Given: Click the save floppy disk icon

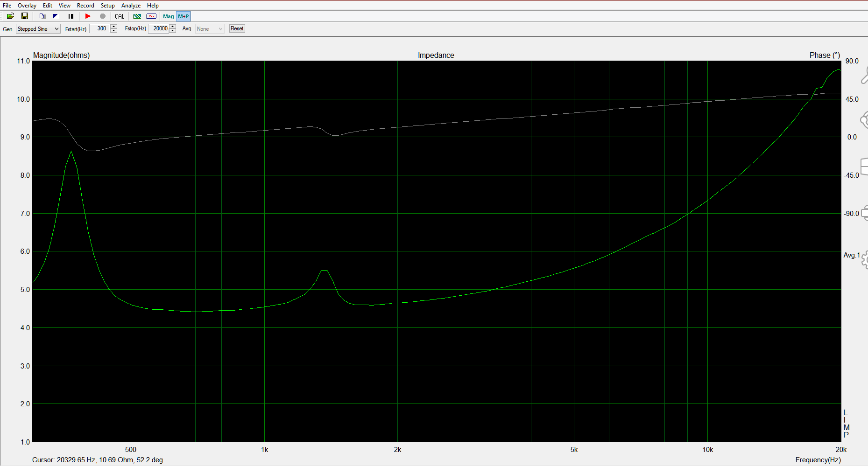Looking at the screenshot, I should coord(25,16).
